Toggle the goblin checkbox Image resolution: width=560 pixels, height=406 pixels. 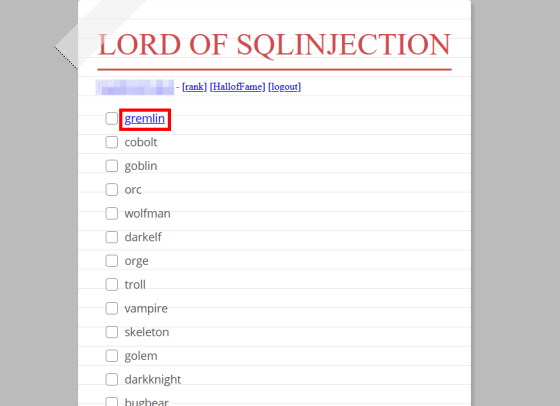click(x=112, y=166)
